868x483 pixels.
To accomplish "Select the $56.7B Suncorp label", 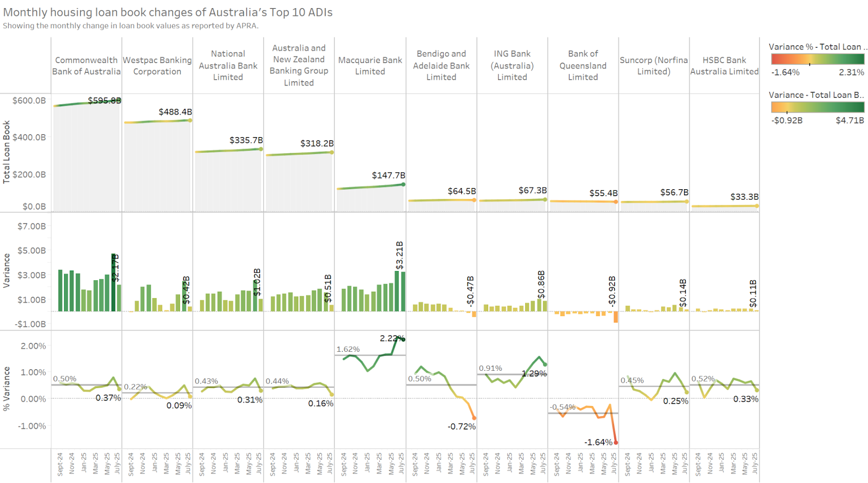I will (674, 192).
